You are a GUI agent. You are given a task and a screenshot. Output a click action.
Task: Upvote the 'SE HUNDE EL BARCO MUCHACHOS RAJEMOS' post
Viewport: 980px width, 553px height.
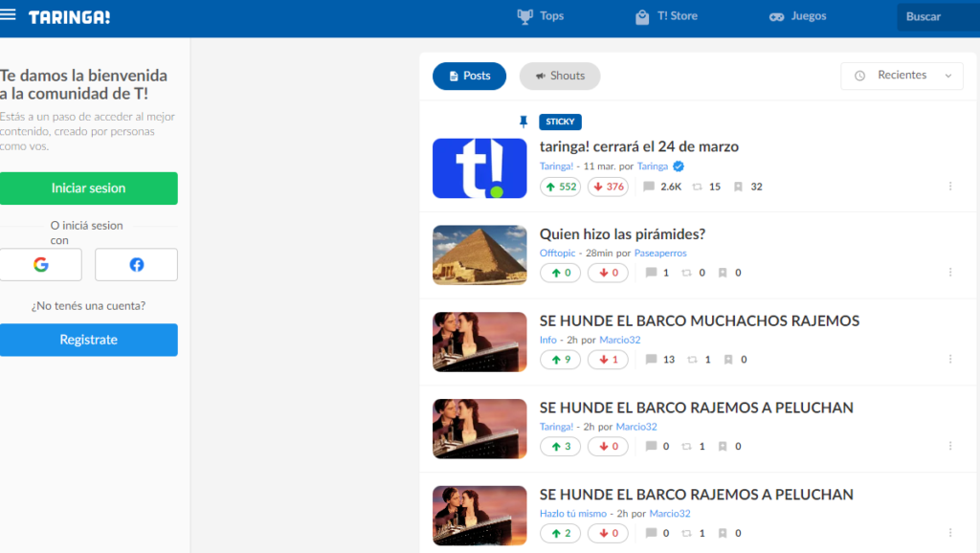pyautogui.click(x=560, y=360)
